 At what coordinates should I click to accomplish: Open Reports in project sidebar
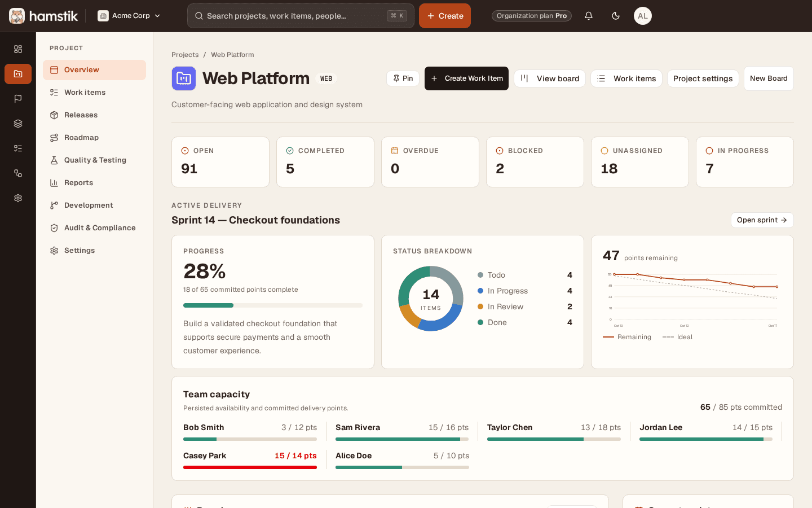[x=94, y=183]
